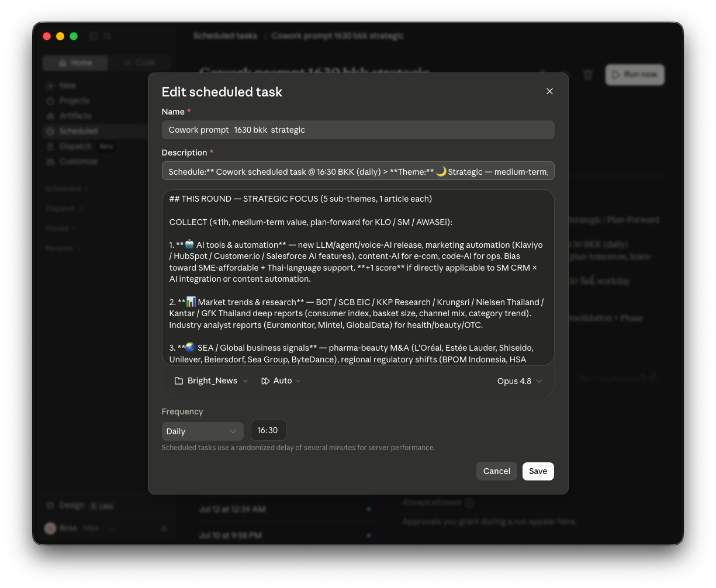Viewport: 716px width, 588px height.
Task: Click the Description input field
Action: pos(358,171)
